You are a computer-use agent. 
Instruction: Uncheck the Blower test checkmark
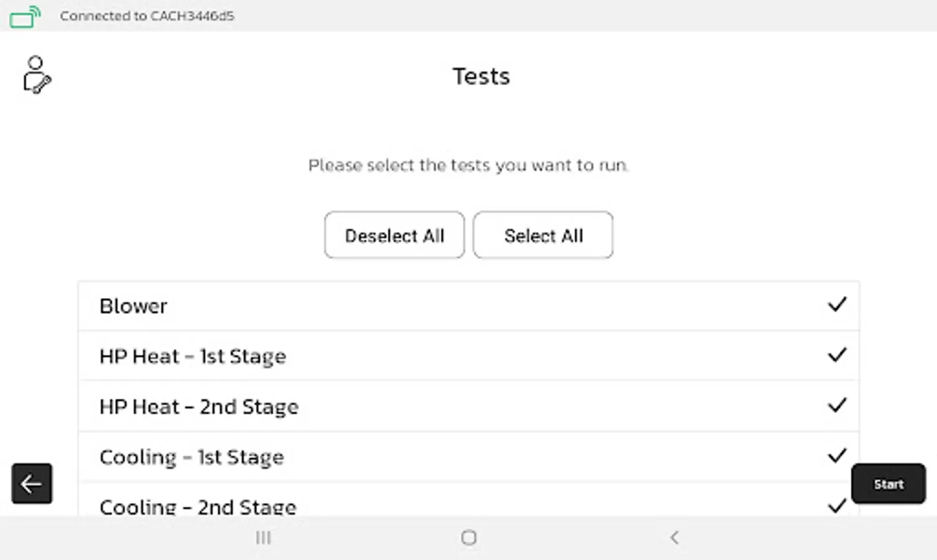pyautogui.click(x=837, y=305)
